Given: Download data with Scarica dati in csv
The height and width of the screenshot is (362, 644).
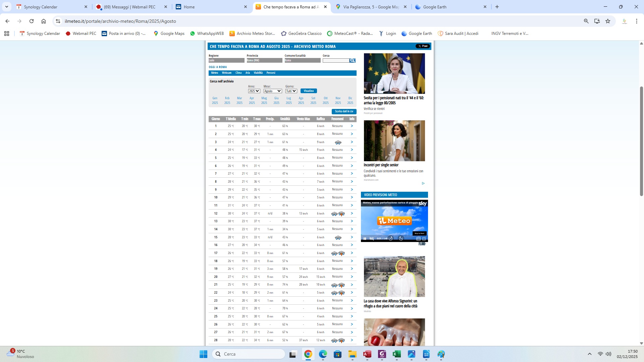Looking at the screenshot, I should click(344, 111).
